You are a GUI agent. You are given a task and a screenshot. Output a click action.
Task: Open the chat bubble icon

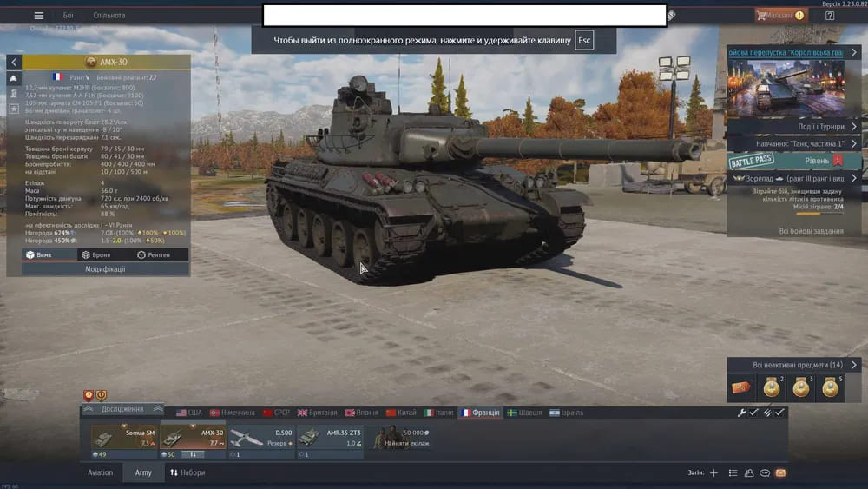[x=765, y=473]
